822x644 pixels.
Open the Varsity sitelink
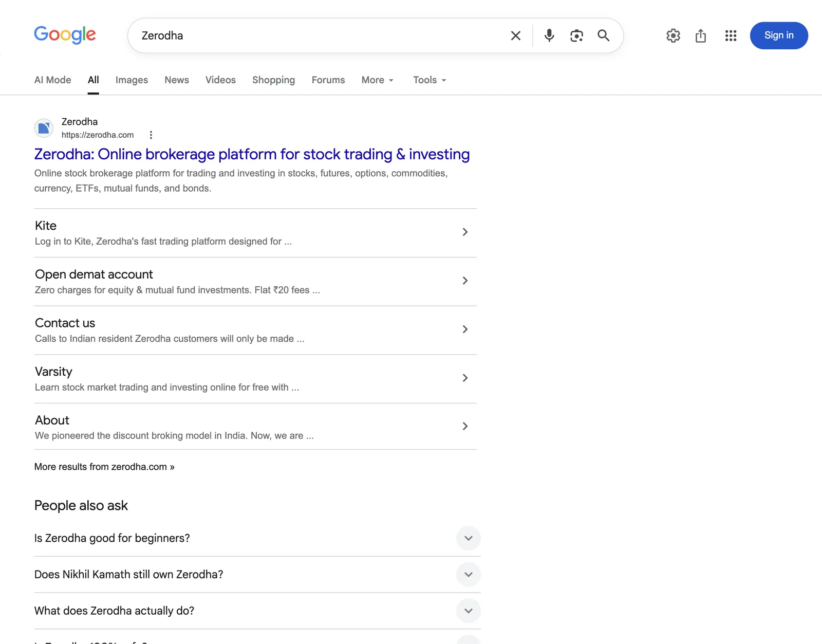tap(53, 372)
